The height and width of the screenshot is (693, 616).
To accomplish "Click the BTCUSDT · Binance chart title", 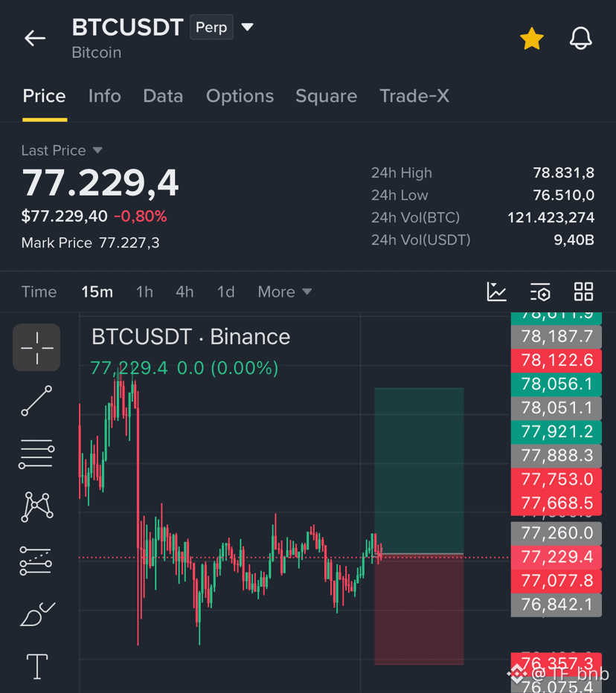I will [x=190, y=337].
